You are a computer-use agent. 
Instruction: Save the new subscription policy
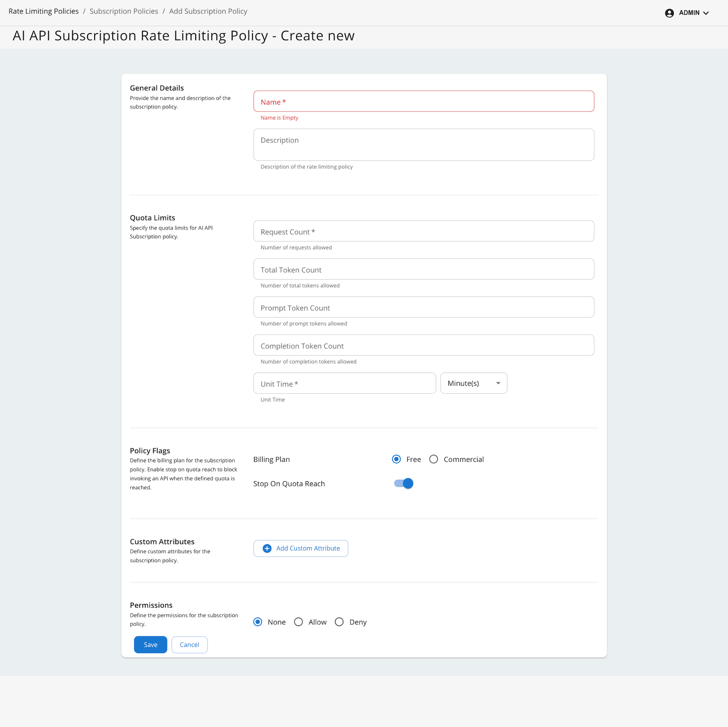coord(150,645)
